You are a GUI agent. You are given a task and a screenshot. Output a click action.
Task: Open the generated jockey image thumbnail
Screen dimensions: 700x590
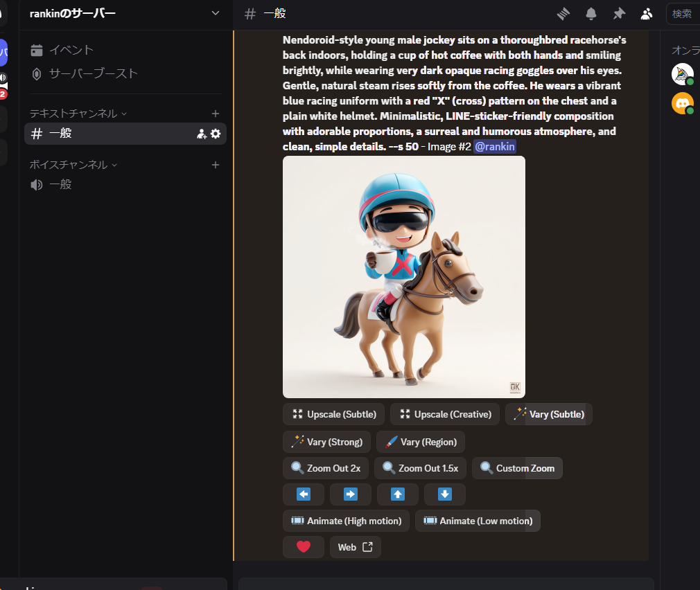click(x=403, y=277)
